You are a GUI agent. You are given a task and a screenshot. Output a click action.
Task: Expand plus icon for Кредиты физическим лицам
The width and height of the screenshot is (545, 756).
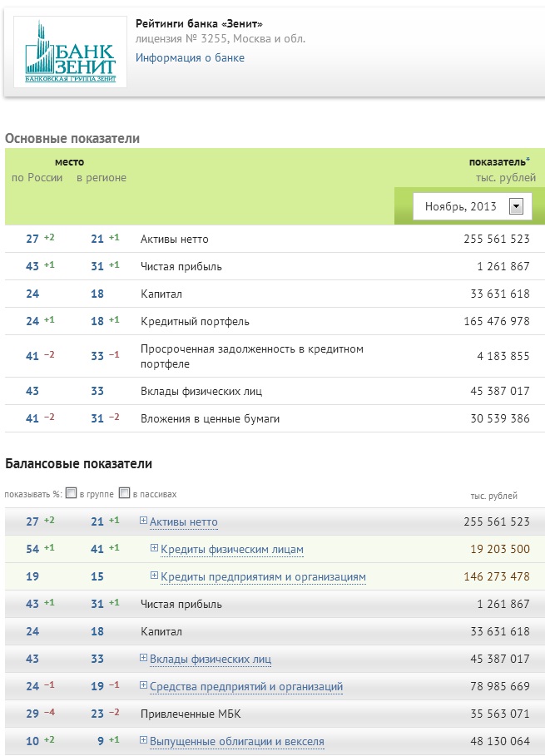154,549
